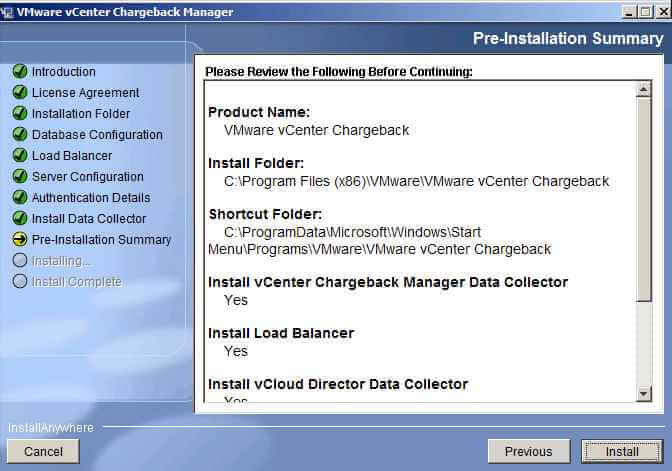The image size is (672, 471).
Task: Click Install vCloud Director Data Collector heading
Action: (338, 384)
